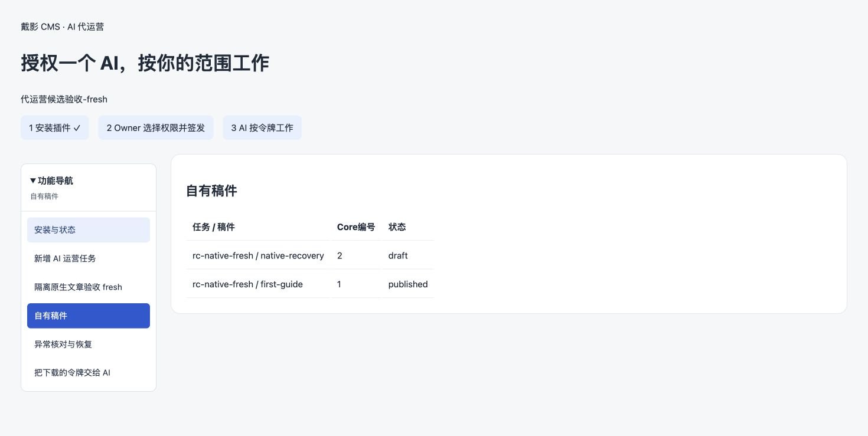Image resolution: width=868 pixels, height=436 pixels.
Task: Click the 授权一个 AI，按你的范围工作 heading
Action: pyautogui.click(x=145, y=63)
